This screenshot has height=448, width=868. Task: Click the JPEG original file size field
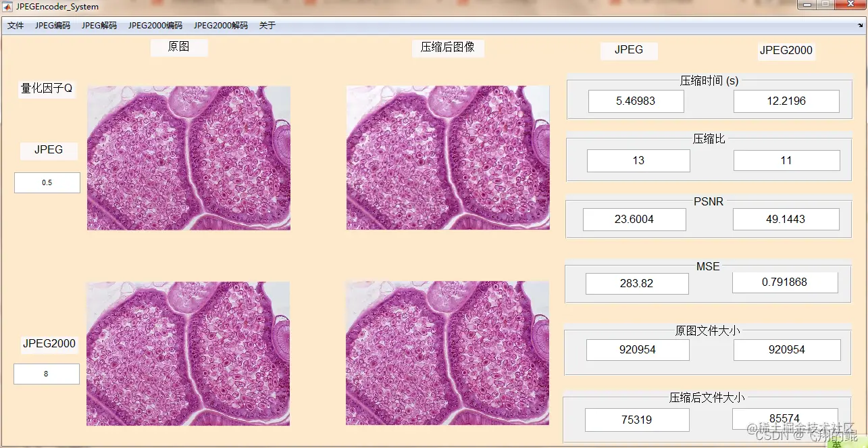[x=638, y=350]
